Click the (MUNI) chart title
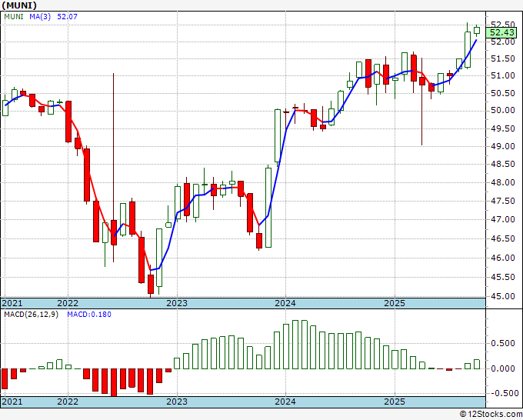Viewport: 523px width, 420px height. click(x=19, y=5)
